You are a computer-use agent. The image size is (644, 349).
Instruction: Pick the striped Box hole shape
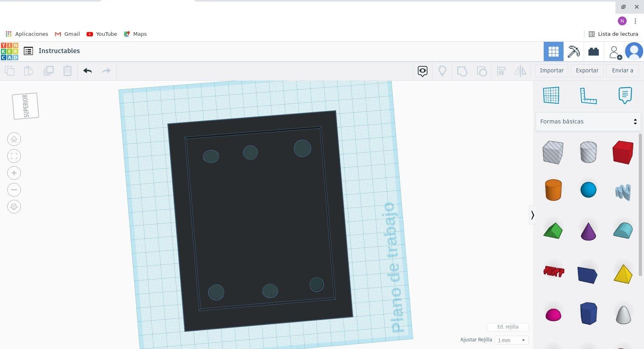coord(553,152)
